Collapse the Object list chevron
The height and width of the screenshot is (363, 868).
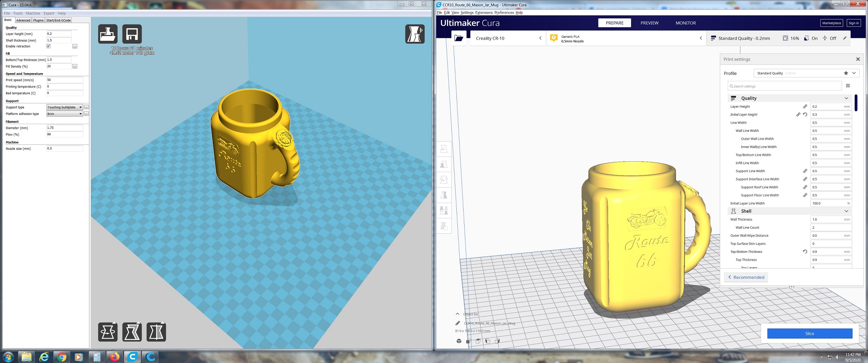[x=457, y=314]
